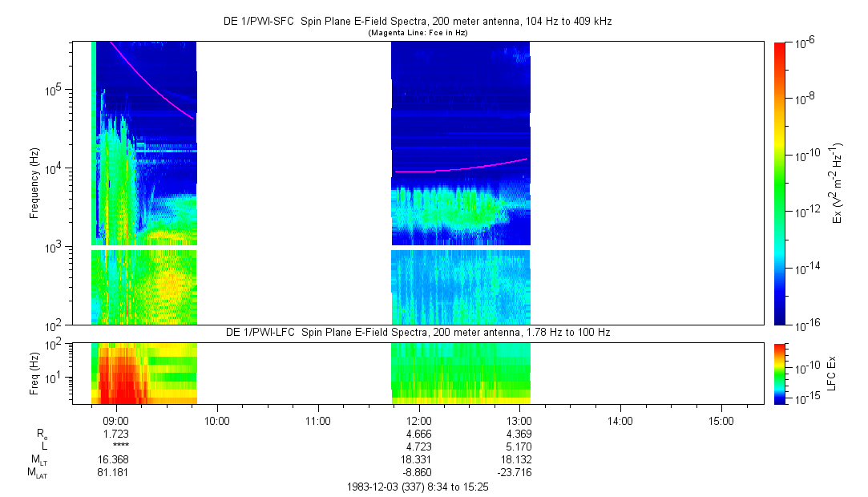Click the MLT value 18.331
This screenshot has width=868, height=497.
point(416,459)
